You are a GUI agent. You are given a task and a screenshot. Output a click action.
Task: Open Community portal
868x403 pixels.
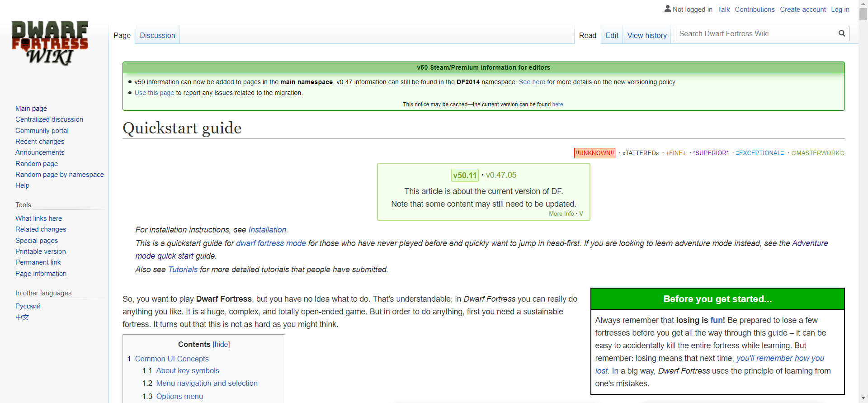point(42,131)
